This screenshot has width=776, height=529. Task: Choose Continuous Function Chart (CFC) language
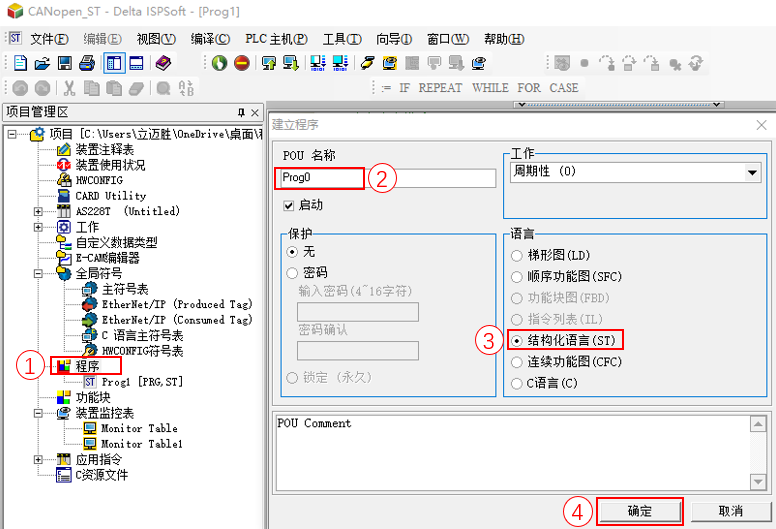[x=517, y=362]
